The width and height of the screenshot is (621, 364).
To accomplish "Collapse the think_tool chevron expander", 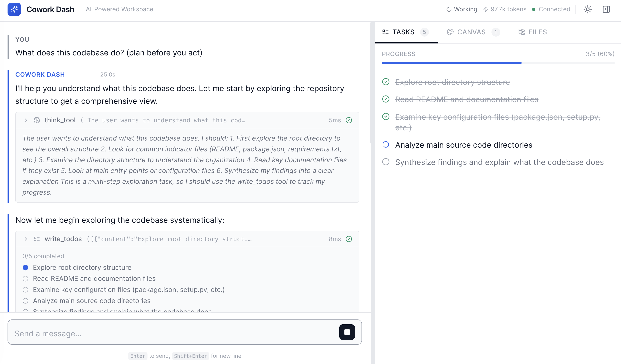I will pos(26,120).
